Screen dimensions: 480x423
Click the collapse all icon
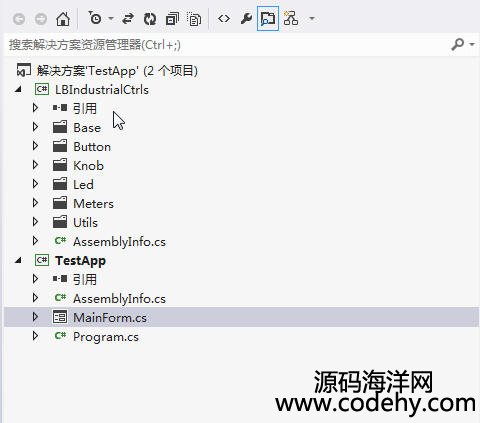click(x=172, y=19)
